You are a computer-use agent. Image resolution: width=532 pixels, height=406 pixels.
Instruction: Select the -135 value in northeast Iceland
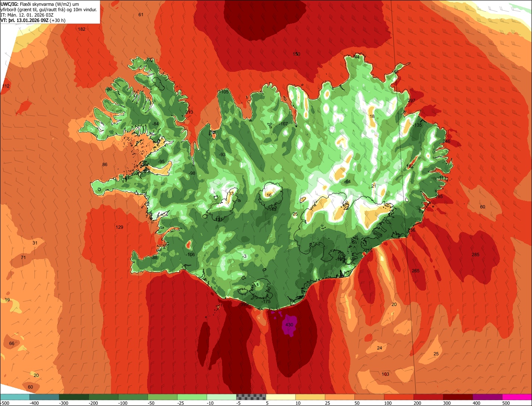417,125
